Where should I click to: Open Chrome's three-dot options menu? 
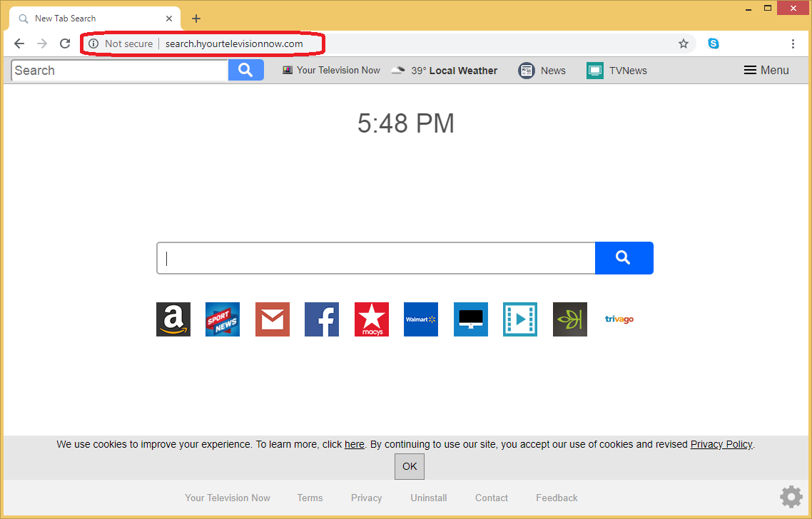click(x=793, y=43)
